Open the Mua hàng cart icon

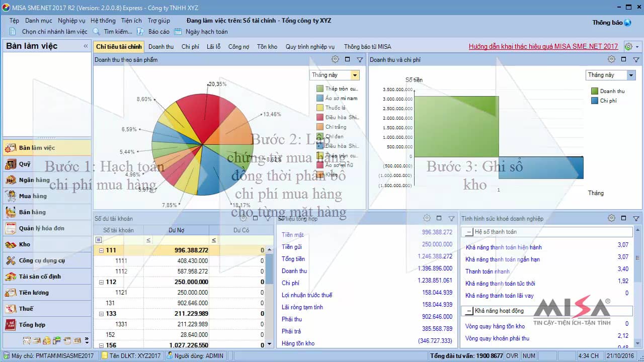click(x=11, y=196)
